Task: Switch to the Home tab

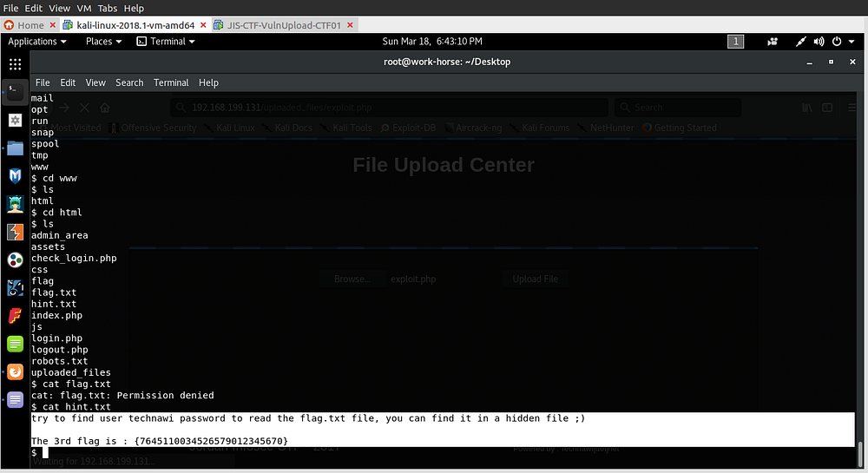Action: pos(29,25)
